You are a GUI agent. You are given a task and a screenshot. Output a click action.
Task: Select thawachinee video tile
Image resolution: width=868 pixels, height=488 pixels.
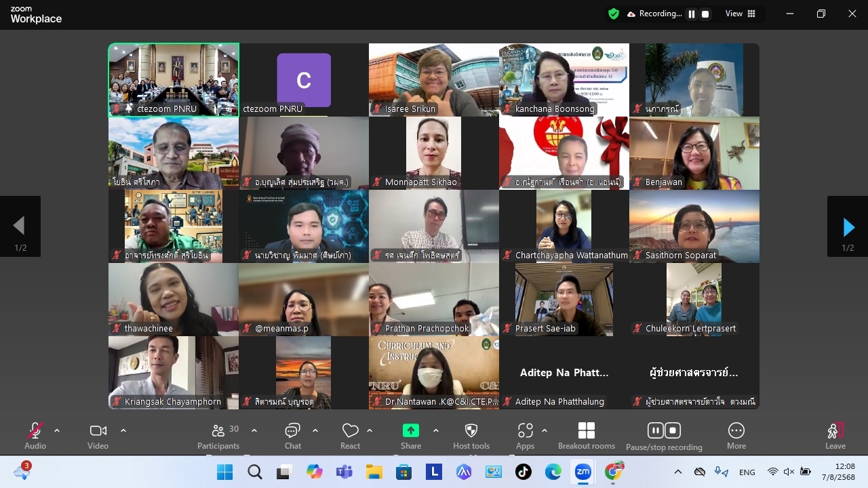pos(174,300)
